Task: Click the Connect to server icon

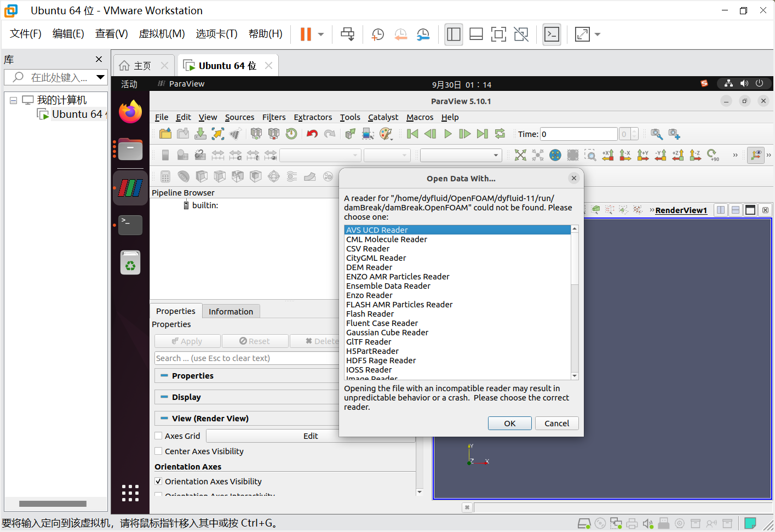Action: point(256,134)
